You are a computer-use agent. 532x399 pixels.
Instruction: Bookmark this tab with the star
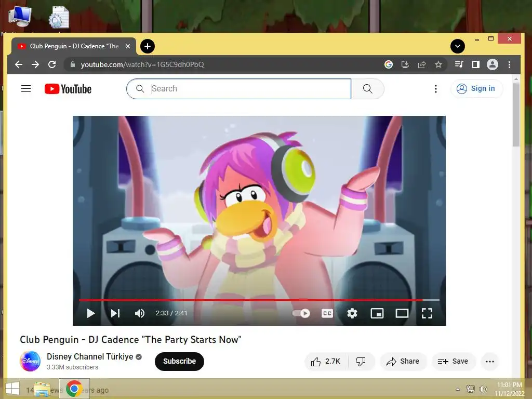pos(438,64)
